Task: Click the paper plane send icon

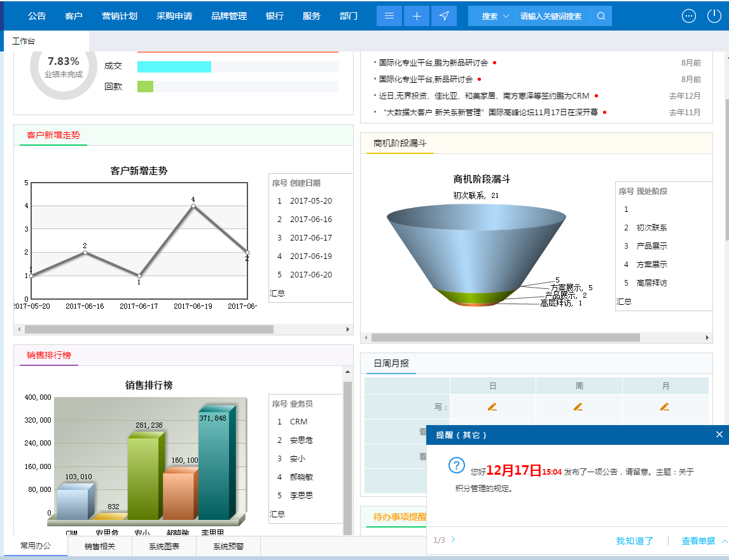Action: pyautogui.click(x=444, y=15)
